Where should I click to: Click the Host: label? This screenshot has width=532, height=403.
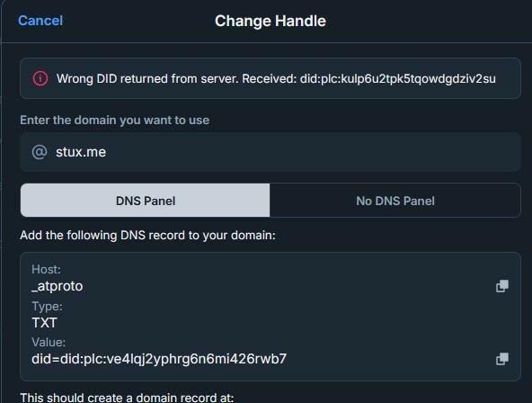[x=46, y=270]
